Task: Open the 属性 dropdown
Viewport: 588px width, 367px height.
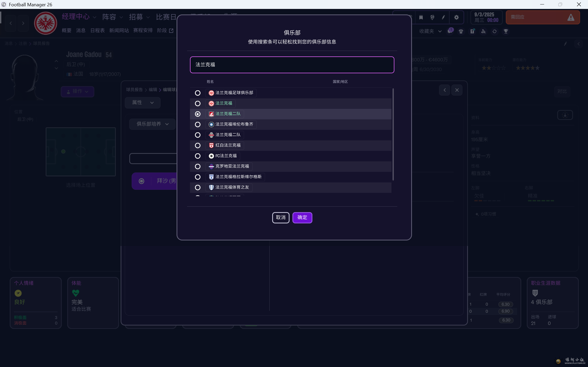Action: point(142,103)
